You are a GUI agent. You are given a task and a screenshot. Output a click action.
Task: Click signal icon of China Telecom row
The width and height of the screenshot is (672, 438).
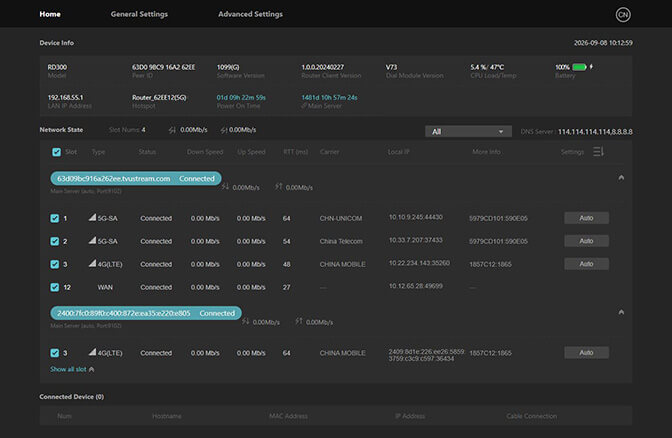[92, 240]
